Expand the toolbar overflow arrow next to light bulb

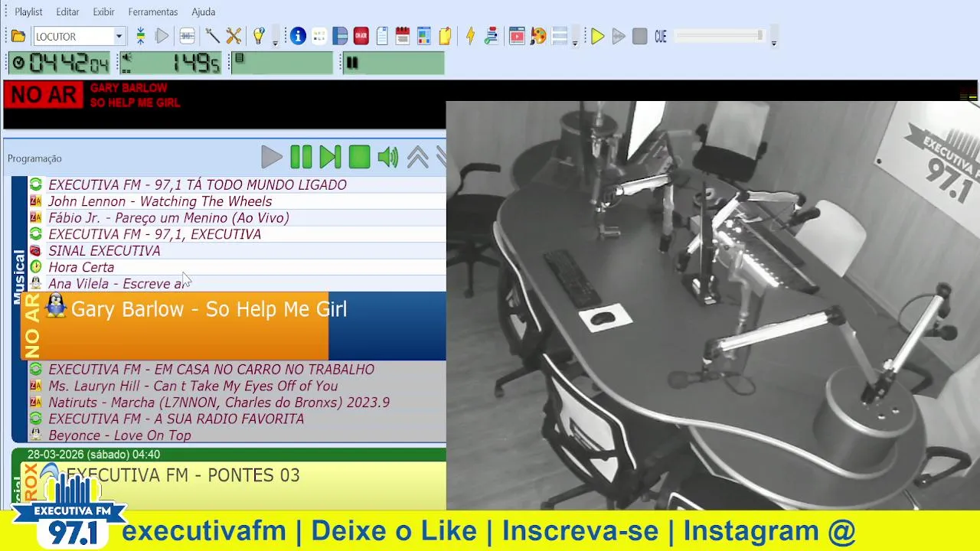(x=276, y=38)
